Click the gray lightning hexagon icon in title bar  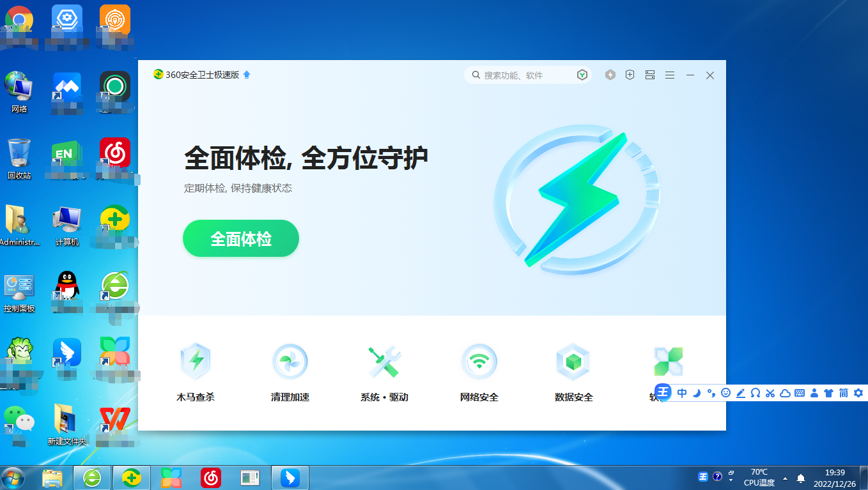tap(610, 75)
